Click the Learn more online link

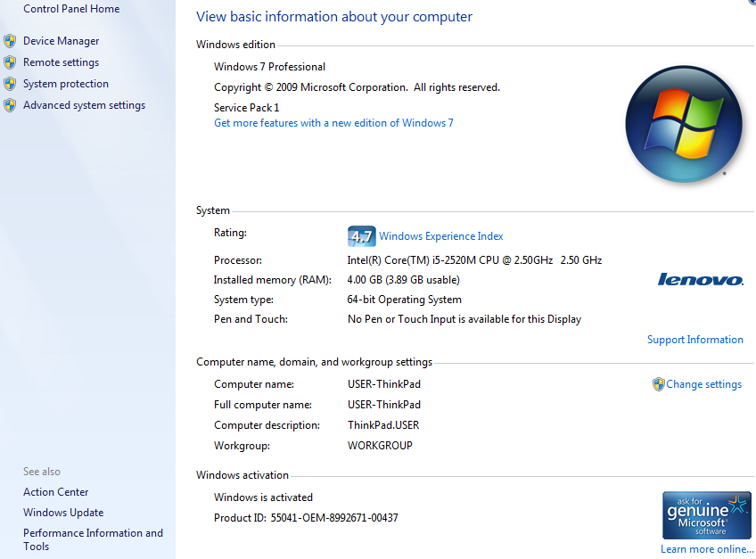tap(707, 549)
